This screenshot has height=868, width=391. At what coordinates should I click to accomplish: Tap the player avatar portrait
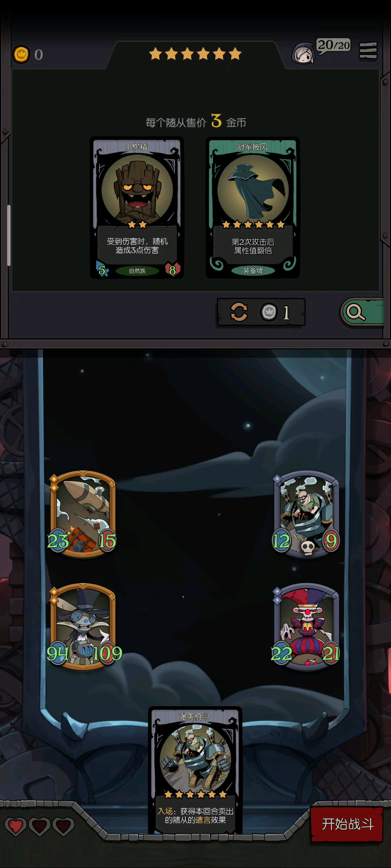tap(303, 54)
